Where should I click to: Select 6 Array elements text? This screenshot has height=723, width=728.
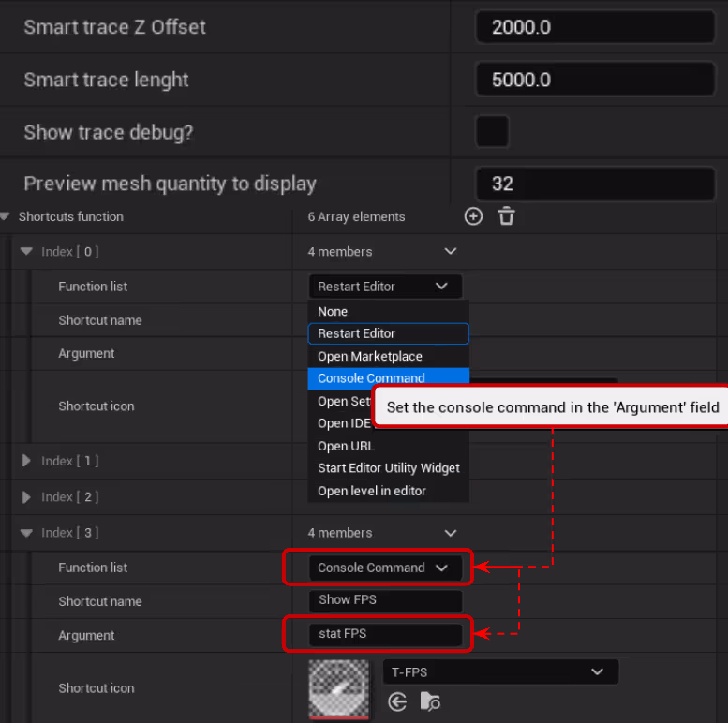coord(356,216)
